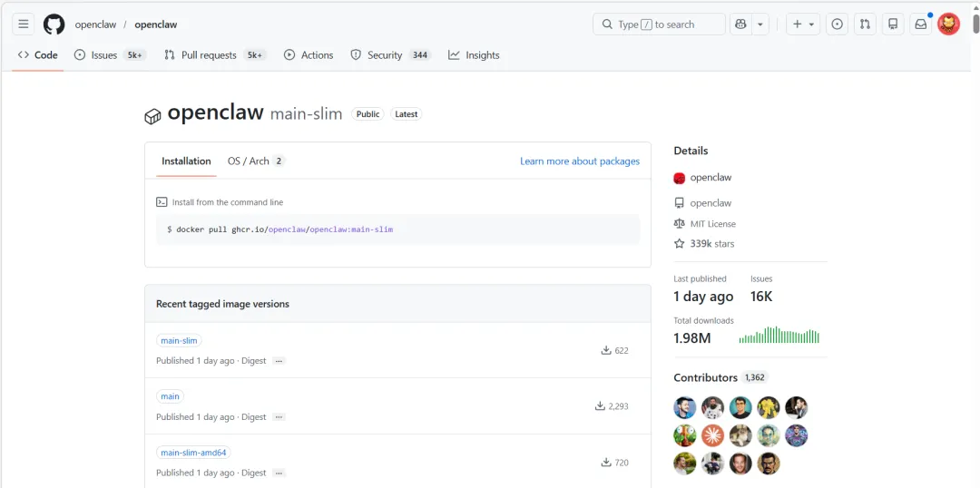Click the docker pull command text
The height and width of the screenshot is (488, 980).
pyautogui.click(x=280, y=229)
